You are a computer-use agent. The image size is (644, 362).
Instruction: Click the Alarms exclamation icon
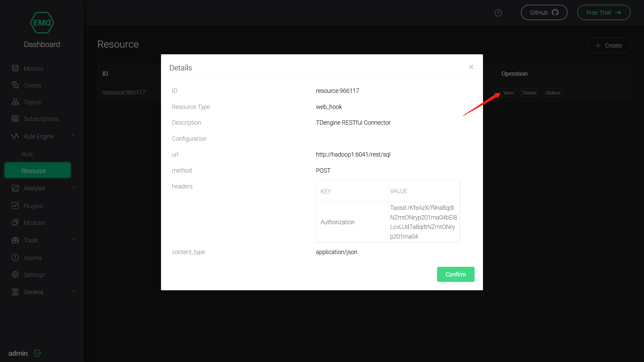15,258
